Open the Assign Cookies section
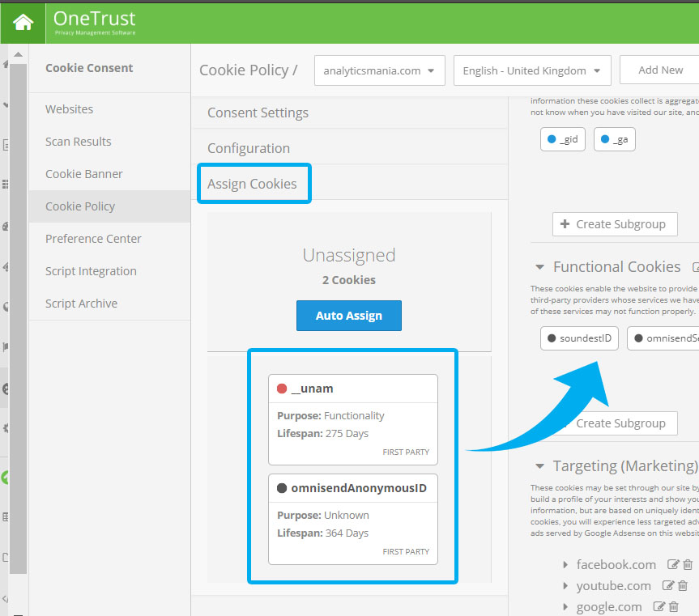The image size is (699, 616). click(253, 184)
